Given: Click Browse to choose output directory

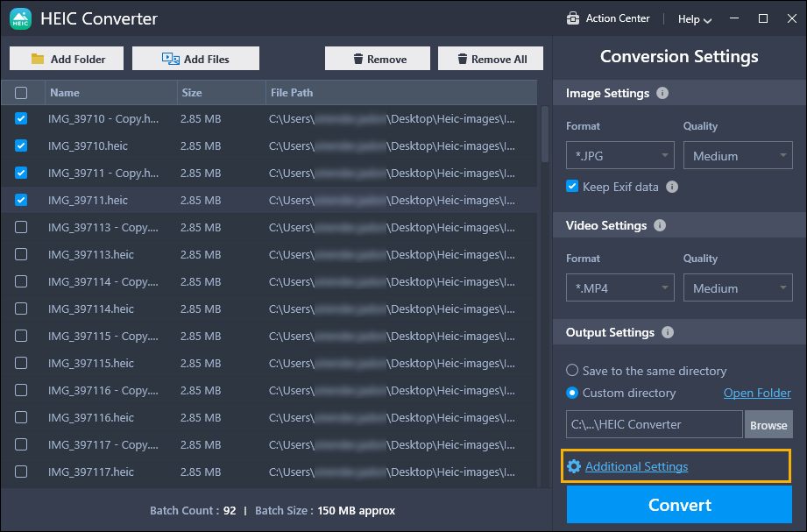Looking at the screenshot, I should tap(768, 425).
